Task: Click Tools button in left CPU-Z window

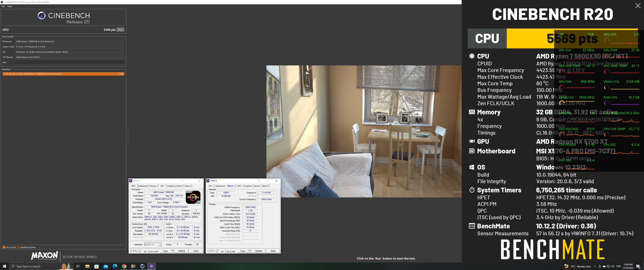Action: (165, 251)
